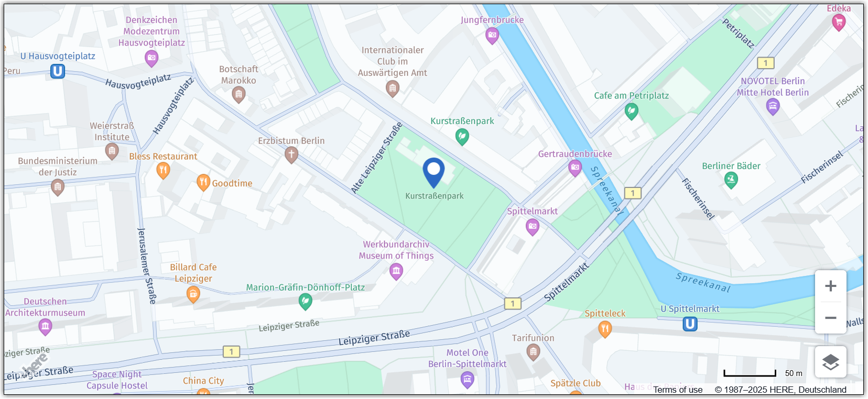
Task: Zoom out with the minus button
Action: coord(830,318)
